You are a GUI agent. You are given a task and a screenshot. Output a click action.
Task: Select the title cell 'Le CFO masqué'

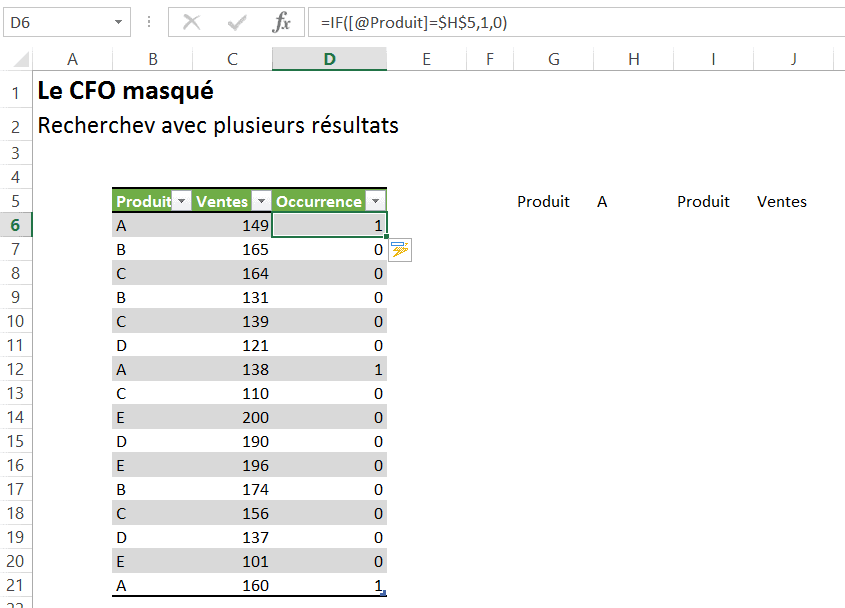click(125, 91)
